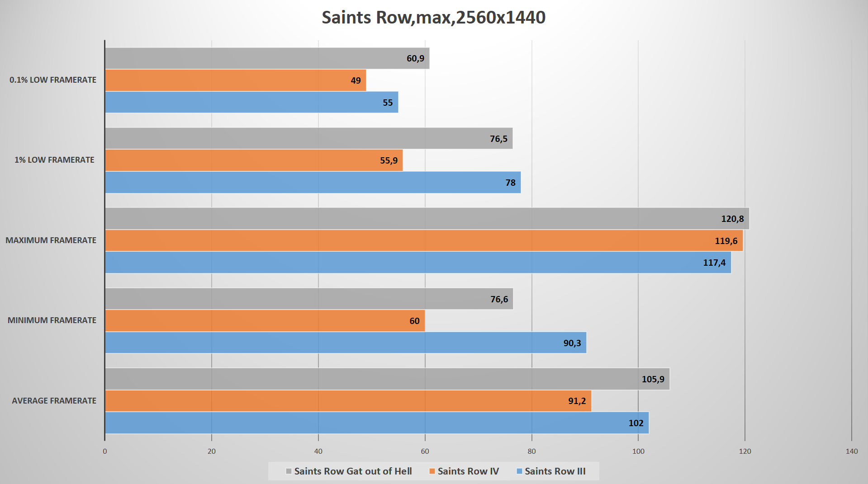Select the "140" horizontal axis tick label
868x484 pixels.
click(852, 451)
